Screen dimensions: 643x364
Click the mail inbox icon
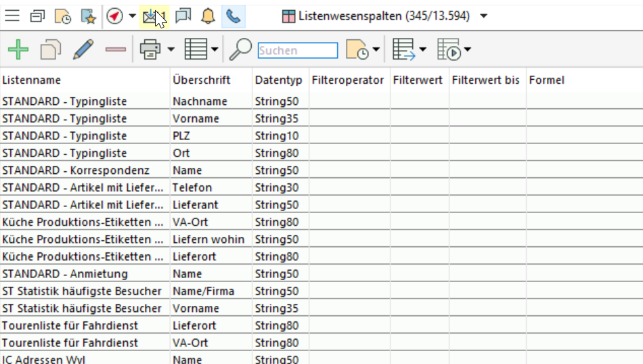[x=152, y=16]
